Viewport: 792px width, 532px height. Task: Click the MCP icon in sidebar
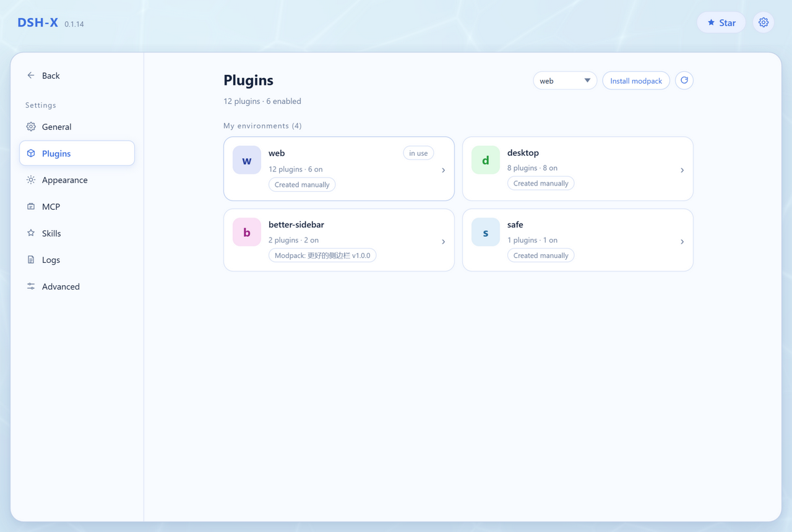(31, 207)
